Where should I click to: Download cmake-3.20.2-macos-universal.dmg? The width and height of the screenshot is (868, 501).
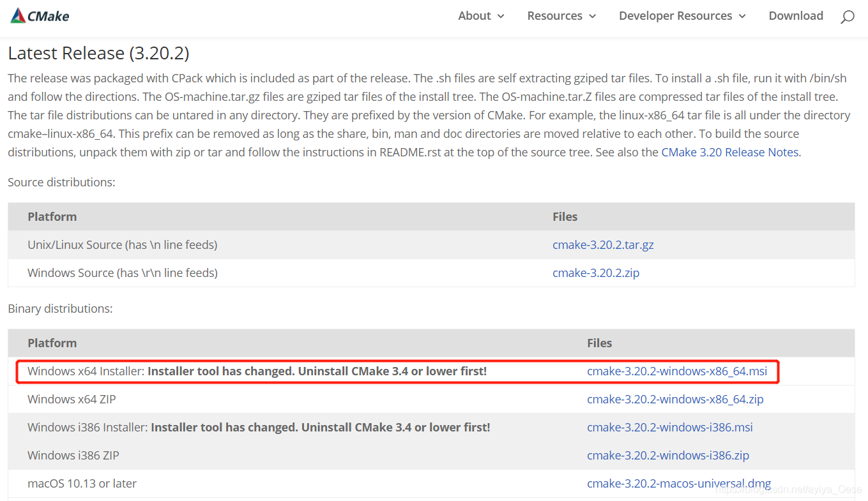pos(679,483)
